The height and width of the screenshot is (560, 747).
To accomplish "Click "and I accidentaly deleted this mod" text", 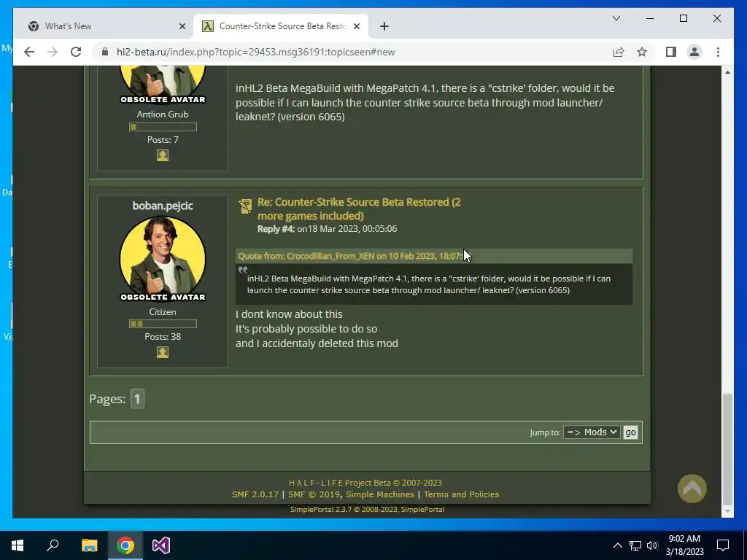I will tap(317, 343).
